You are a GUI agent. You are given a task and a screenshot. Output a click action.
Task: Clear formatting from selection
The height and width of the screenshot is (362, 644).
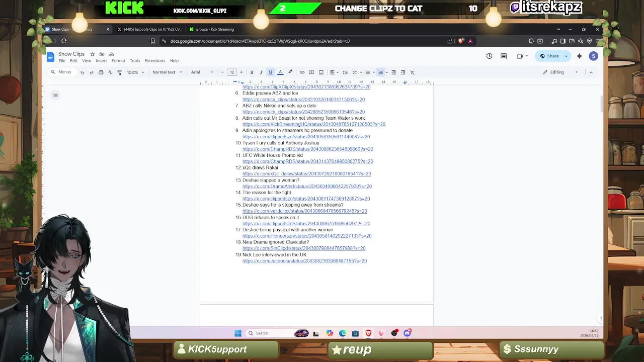pos(412,72)
